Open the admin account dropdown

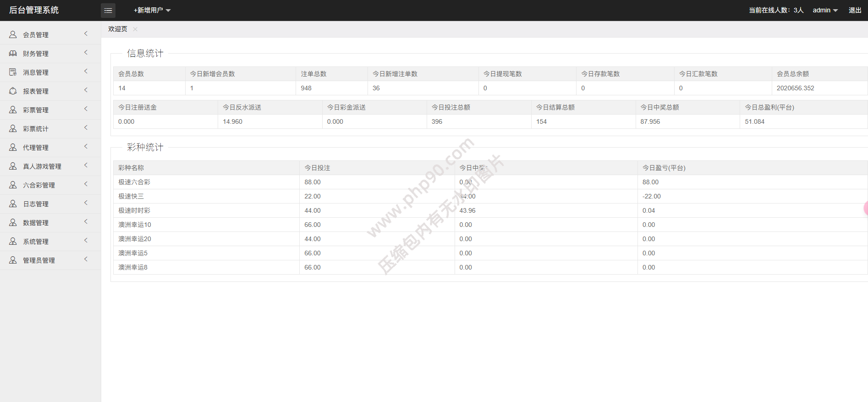(x=825, y=10)
